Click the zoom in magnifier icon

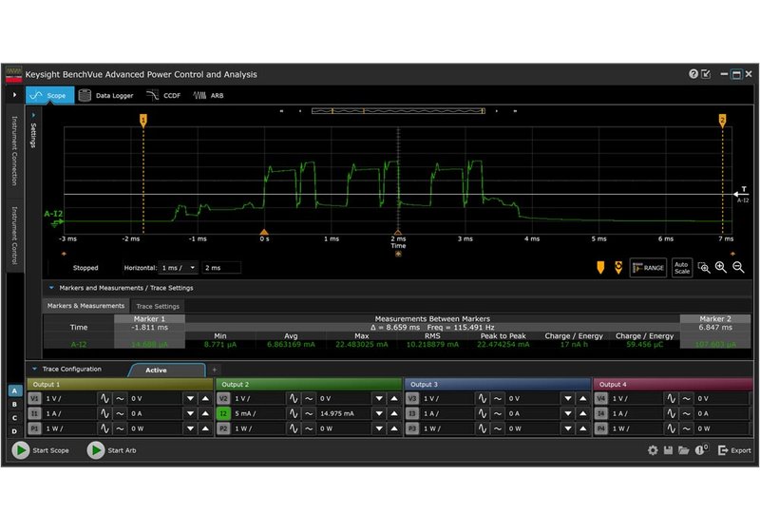721,268
